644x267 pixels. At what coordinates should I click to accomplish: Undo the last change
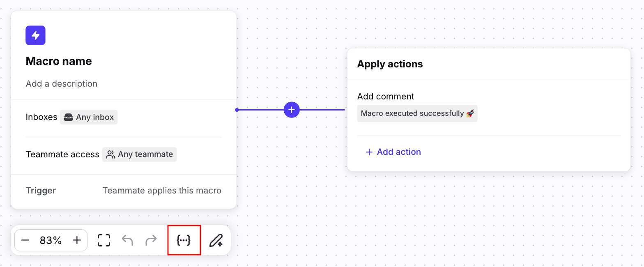(127, 240)
